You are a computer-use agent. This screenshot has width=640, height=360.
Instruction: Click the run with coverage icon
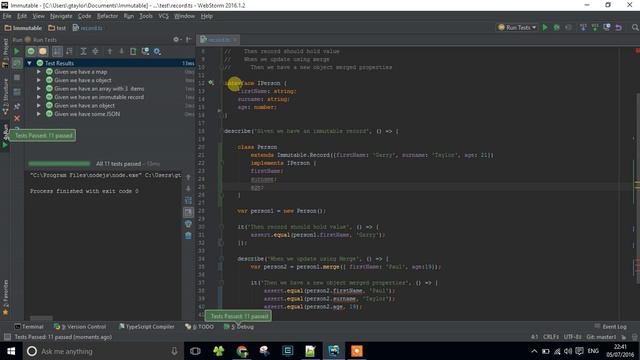568,27
